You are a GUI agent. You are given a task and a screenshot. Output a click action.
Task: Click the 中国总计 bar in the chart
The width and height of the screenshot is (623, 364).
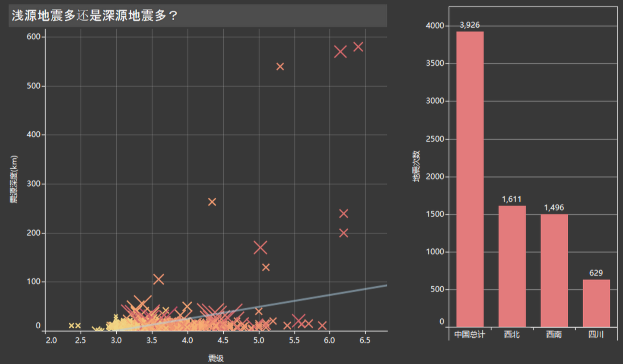pyautogui.click(x=470, y=179)
